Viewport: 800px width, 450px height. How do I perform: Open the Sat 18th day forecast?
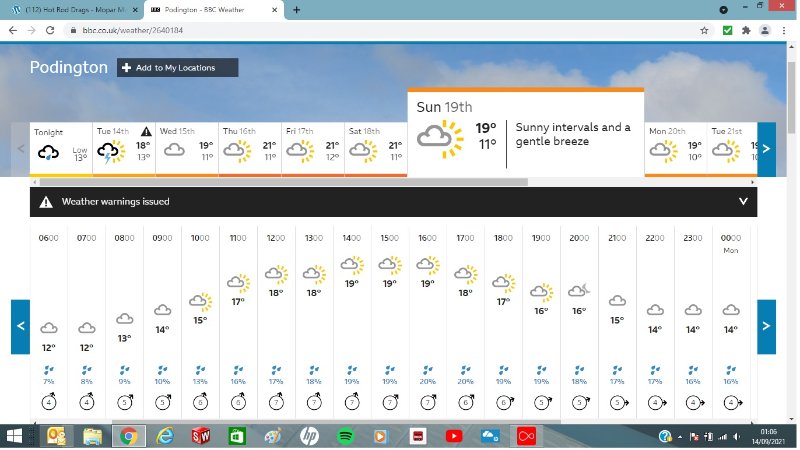pyautogui.click(x=375, y=149)
